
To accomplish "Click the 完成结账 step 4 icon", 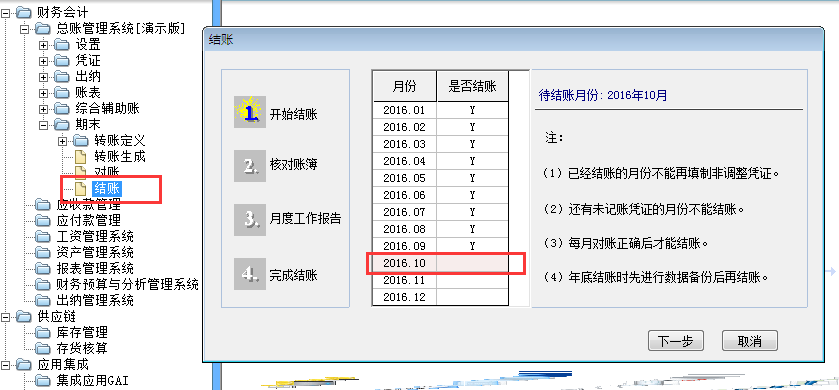I will 249,274.
